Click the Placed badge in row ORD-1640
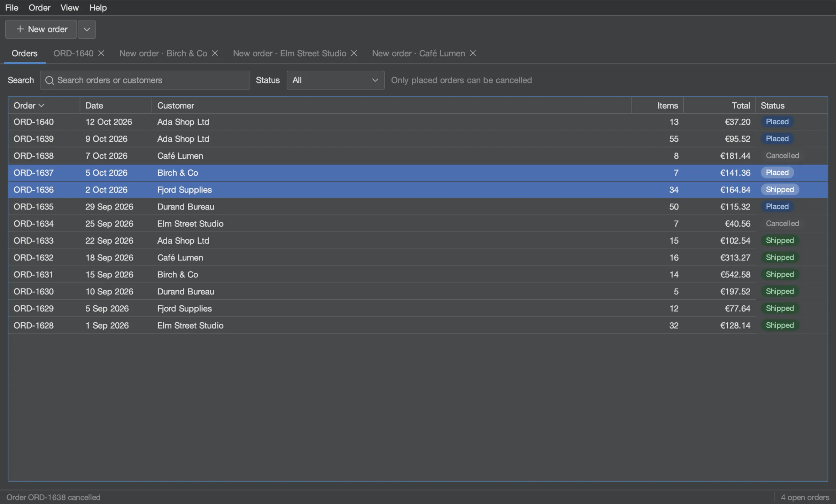 [777, 122]
